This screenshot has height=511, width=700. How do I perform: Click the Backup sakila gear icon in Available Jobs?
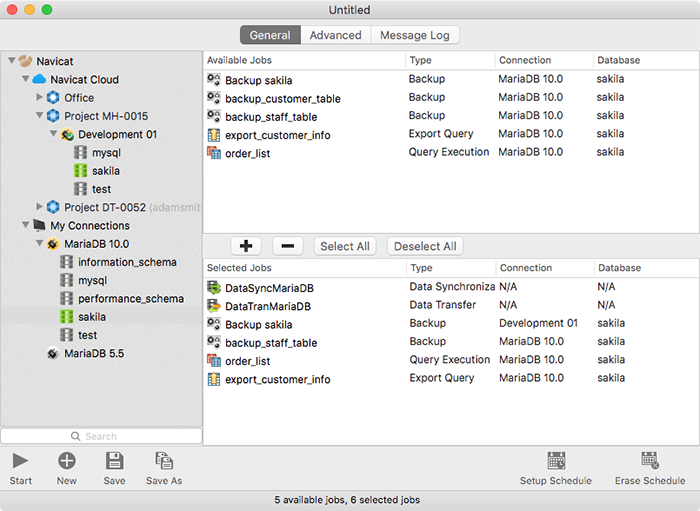point(214,79)
